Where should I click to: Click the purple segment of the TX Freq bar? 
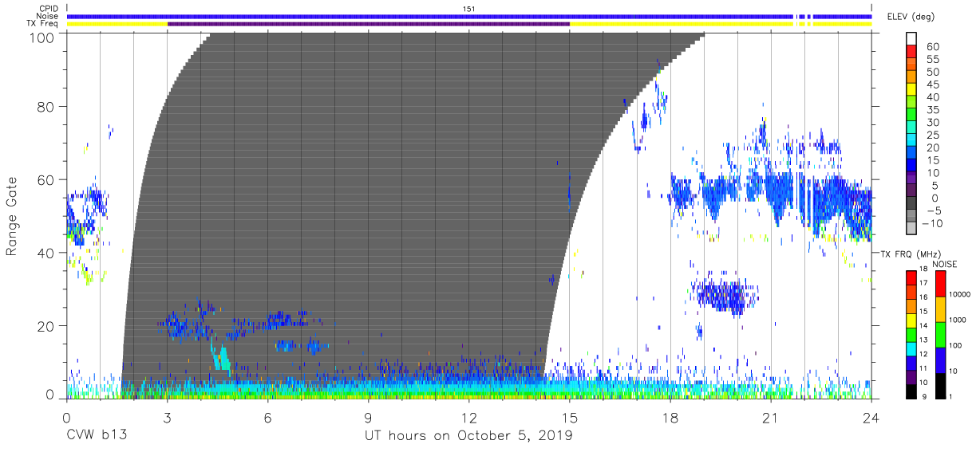click(369, 24)
